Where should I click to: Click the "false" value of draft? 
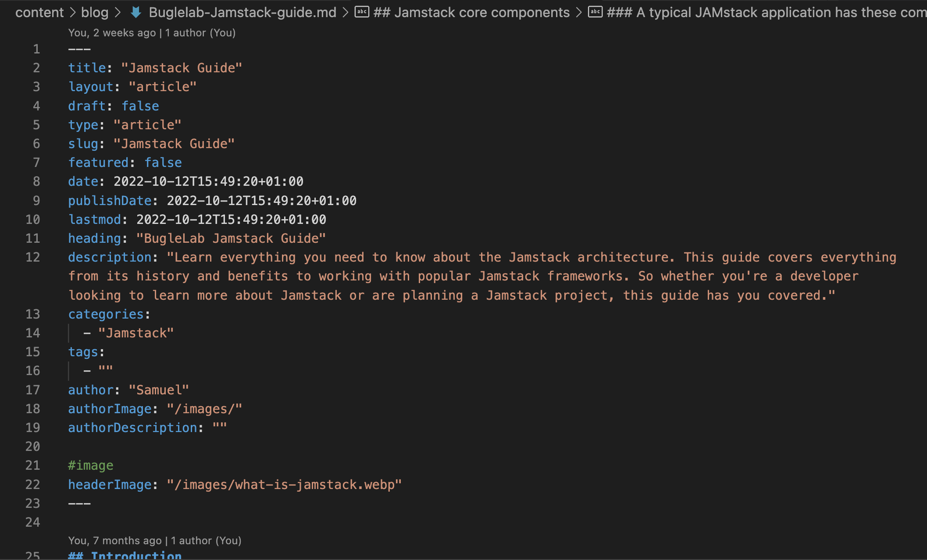pyautogui.click(x=140, y=106)
